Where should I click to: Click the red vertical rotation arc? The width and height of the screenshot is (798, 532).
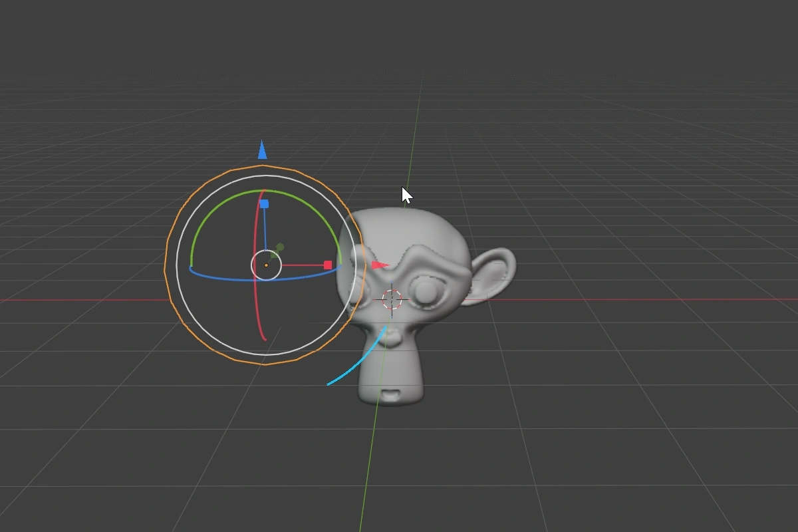coord(255,266)
